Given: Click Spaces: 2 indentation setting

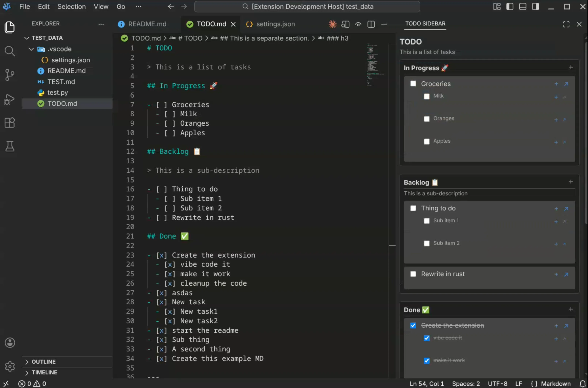Looking at the screenshot, I should tap(466, 384).
